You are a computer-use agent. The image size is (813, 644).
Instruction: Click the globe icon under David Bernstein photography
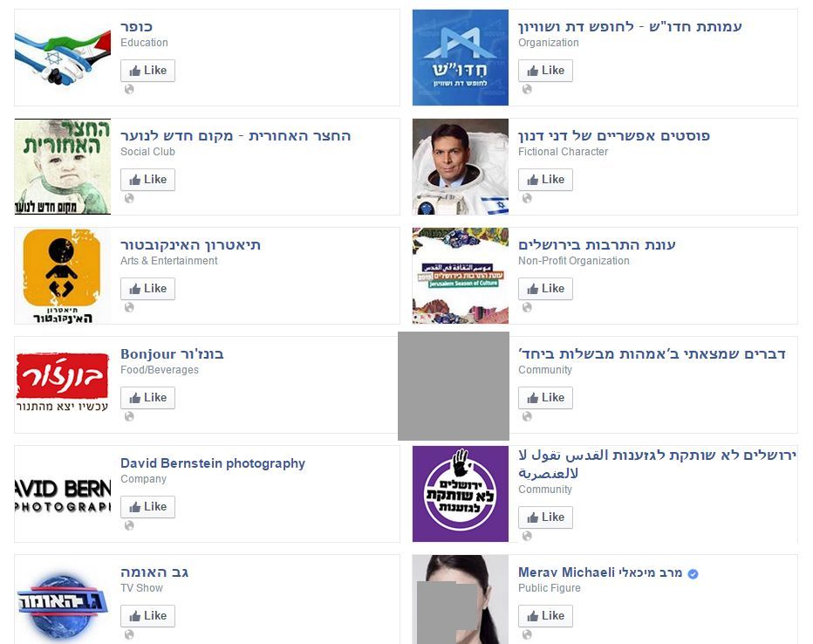129,525
